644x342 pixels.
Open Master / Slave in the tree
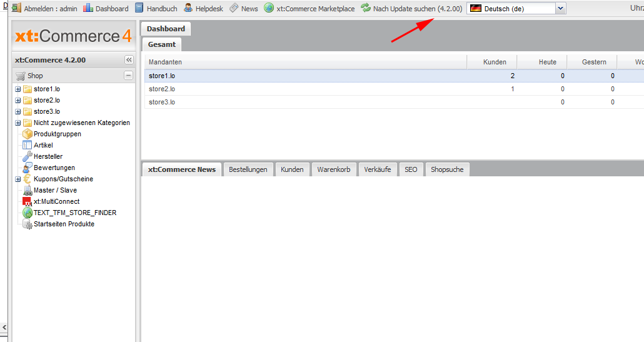coord(55,191)
